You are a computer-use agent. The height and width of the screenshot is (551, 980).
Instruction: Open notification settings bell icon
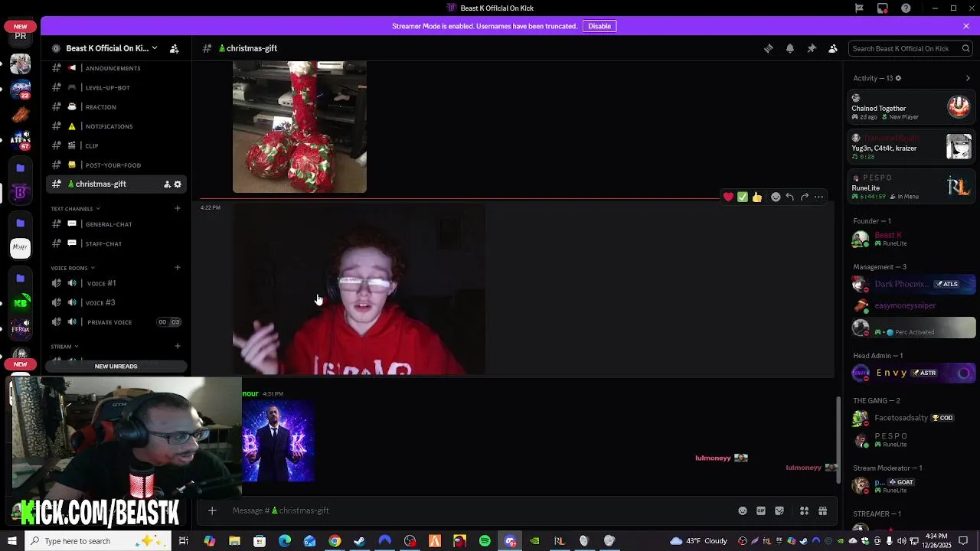790,48
